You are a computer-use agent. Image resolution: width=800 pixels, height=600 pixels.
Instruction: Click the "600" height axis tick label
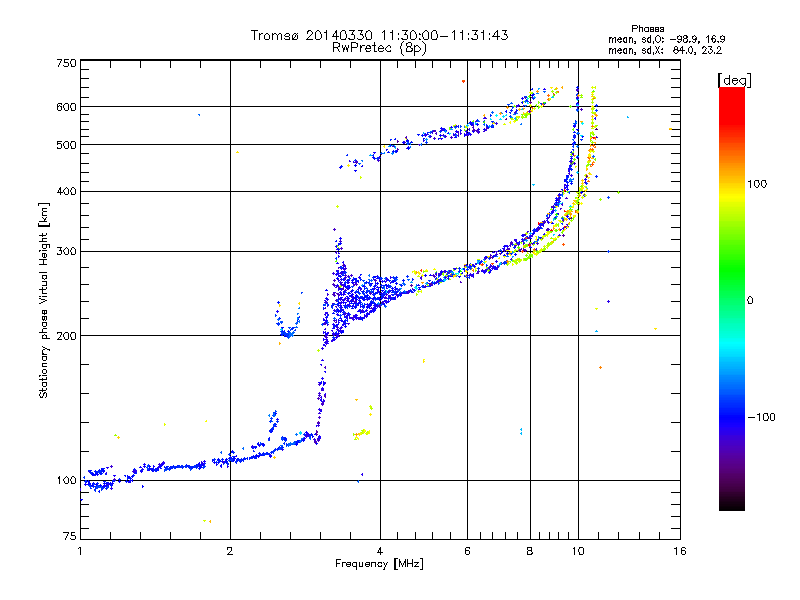pyautogui.click(x=66, y=107)
